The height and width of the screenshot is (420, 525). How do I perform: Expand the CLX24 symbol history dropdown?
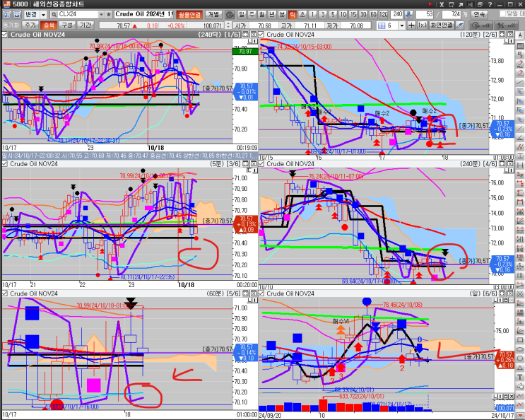[101, 15]
